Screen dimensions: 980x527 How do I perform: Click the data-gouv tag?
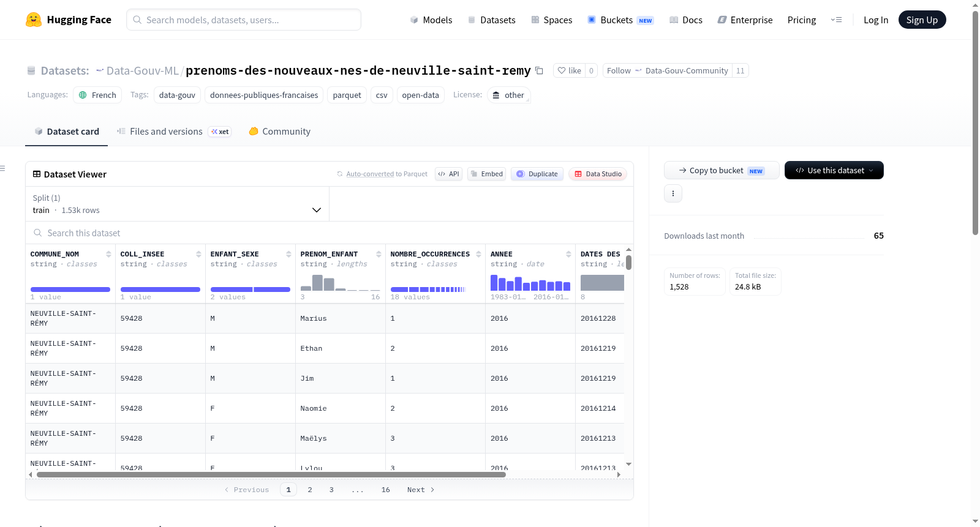tap(177, 95)
